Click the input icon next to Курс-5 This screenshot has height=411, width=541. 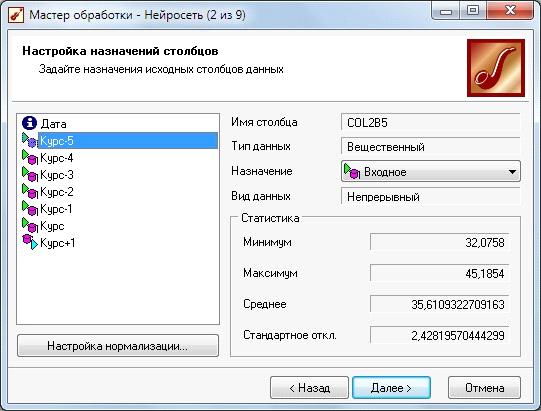click(30, 140)
